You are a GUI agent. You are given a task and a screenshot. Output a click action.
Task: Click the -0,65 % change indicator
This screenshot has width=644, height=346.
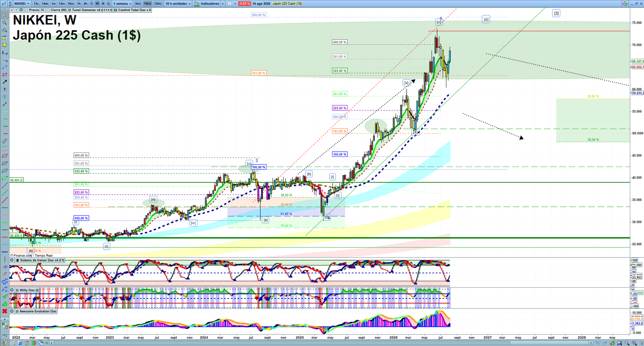tap(244, 3)
